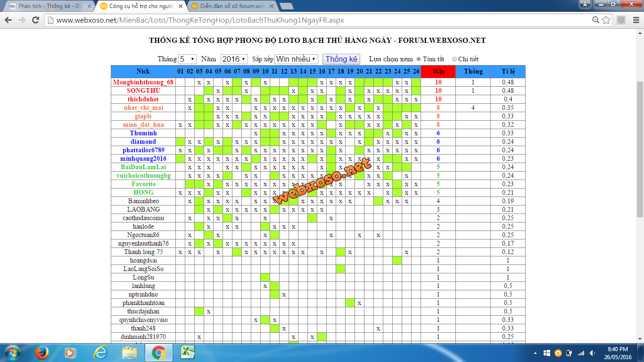The image size is (644, 362).
Task: Open the Năm year dropdown
Action: (x=234, y=59)
